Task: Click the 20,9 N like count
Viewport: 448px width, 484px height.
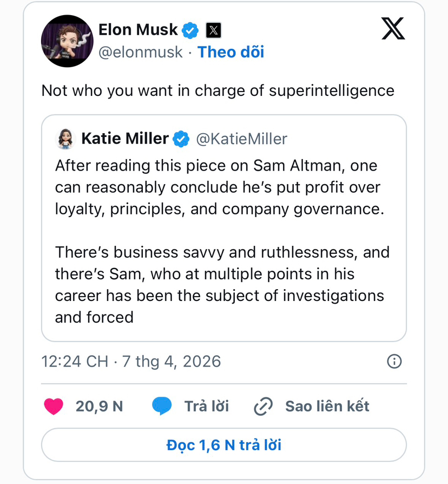Action: tap(99, 406)
